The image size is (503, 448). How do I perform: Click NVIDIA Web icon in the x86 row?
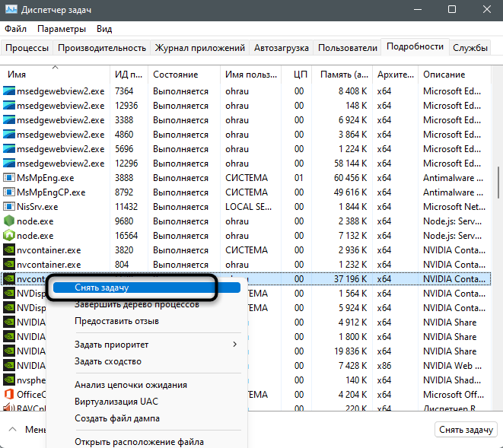pos(9,365)
